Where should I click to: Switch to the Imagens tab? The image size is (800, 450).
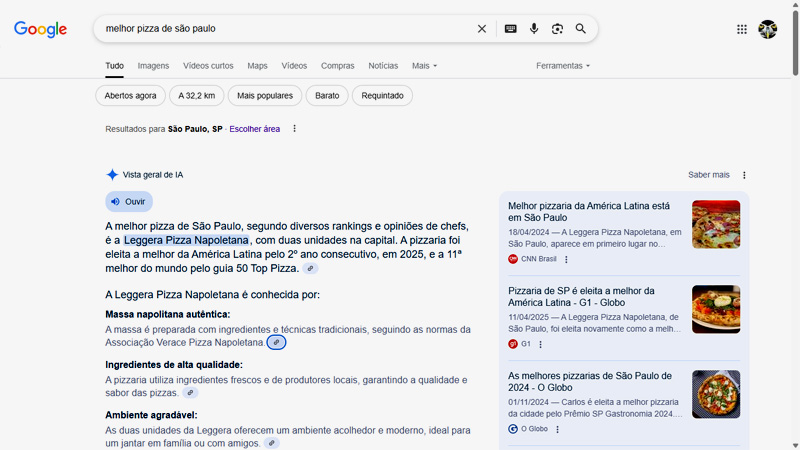tap(153, 66)
